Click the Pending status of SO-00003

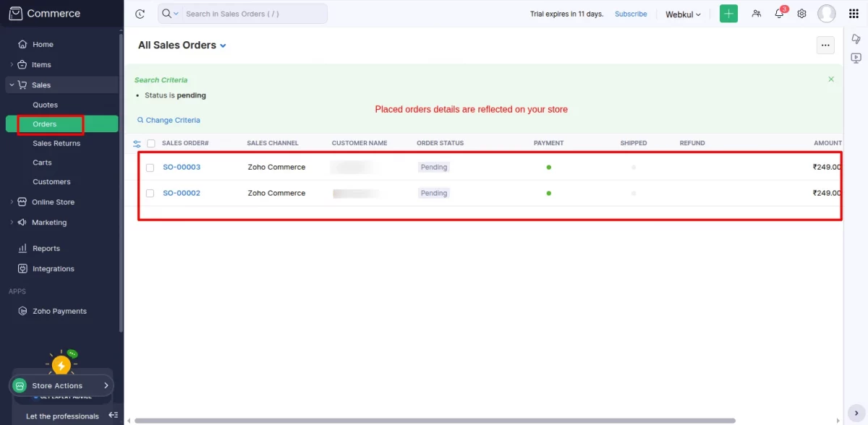[x=434, y=167]
